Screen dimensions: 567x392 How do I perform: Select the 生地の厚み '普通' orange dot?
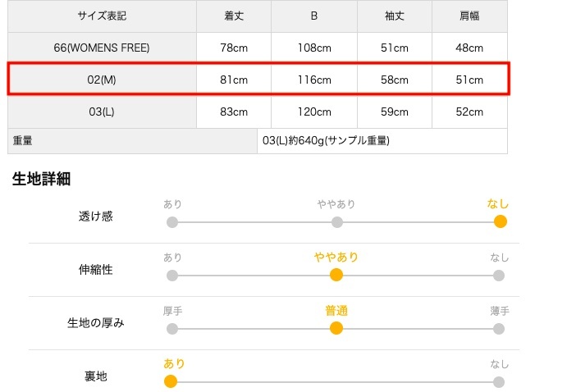tap(336, 329)
